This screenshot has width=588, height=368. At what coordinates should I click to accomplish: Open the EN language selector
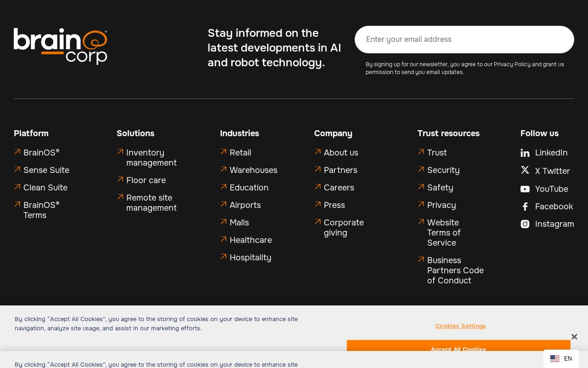point(561,359)
